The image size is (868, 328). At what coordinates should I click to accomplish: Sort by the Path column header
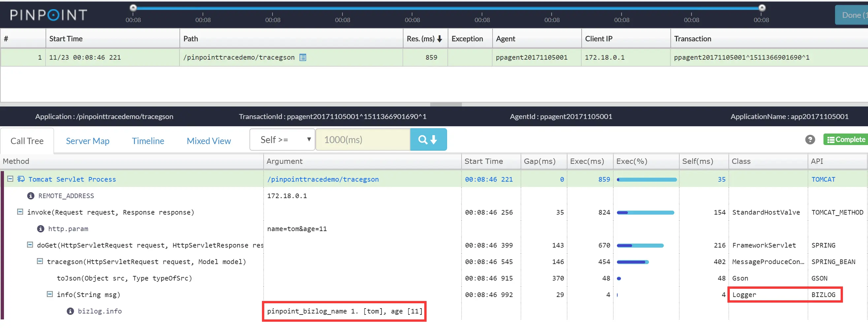(x=291, y=39)
